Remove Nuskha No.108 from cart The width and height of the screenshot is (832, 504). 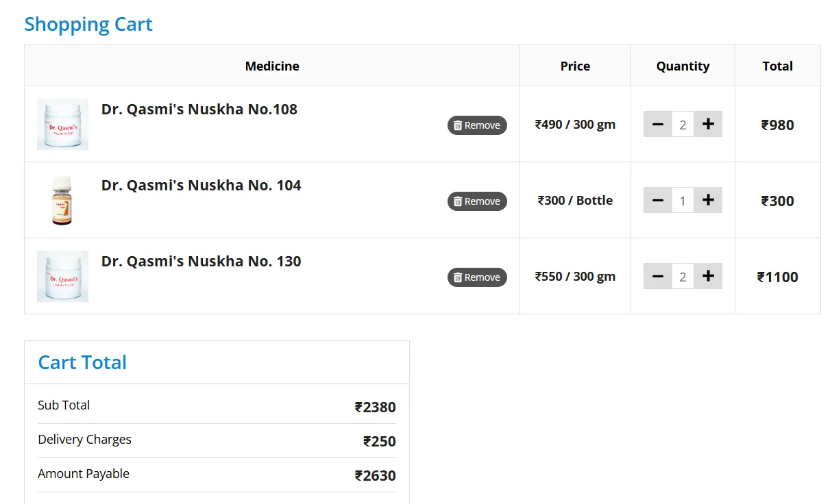point(477,125)
